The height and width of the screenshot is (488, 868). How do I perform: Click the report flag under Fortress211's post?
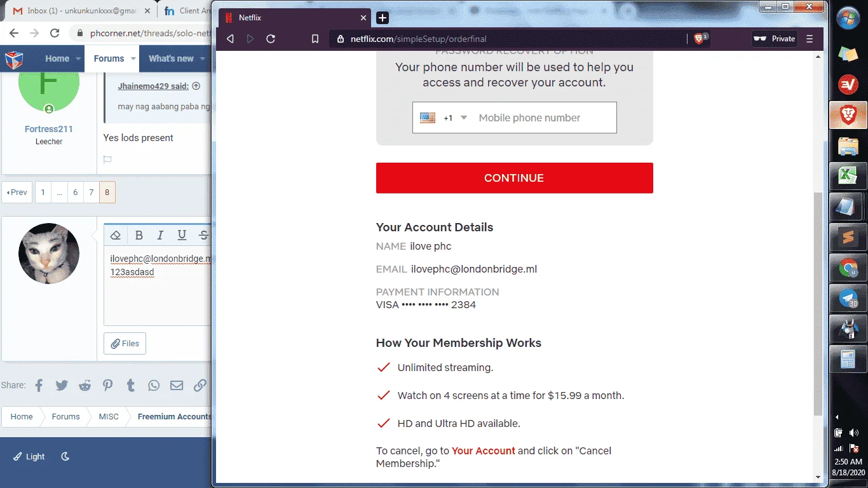point(107,159)
